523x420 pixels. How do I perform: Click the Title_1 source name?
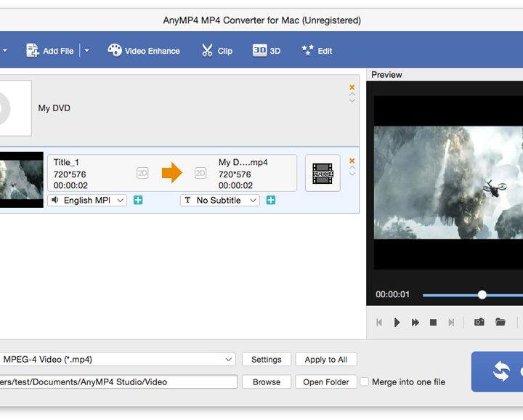point(66,163)
